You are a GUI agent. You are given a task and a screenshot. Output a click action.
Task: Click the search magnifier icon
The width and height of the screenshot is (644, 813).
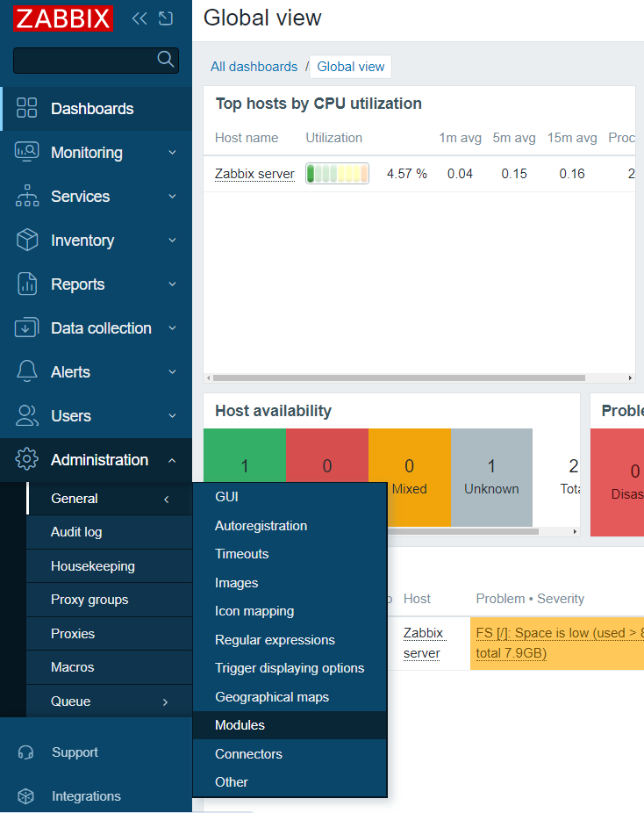(x=165, y=59)
